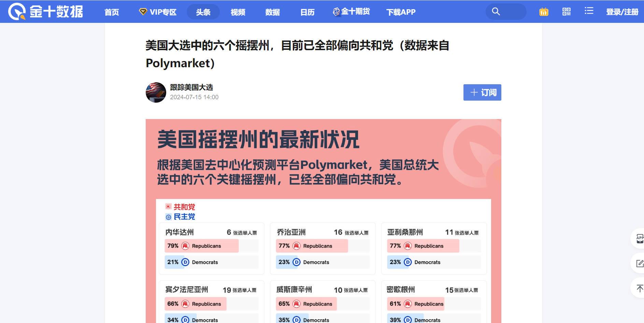Open the search with the magnifier icon
644x323 pixels.
[496, 11]
